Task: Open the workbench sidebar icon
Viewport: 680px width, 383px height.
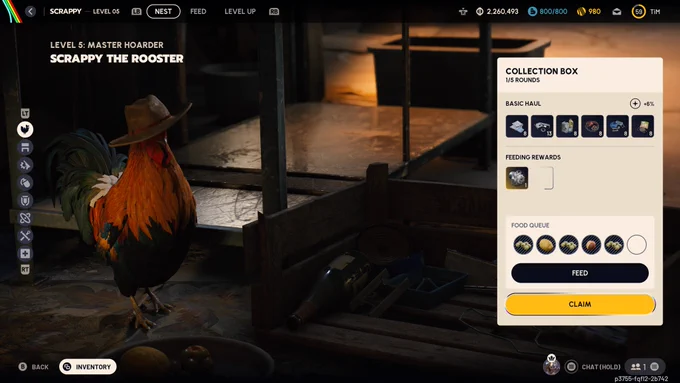Action: tap(25, 147)
